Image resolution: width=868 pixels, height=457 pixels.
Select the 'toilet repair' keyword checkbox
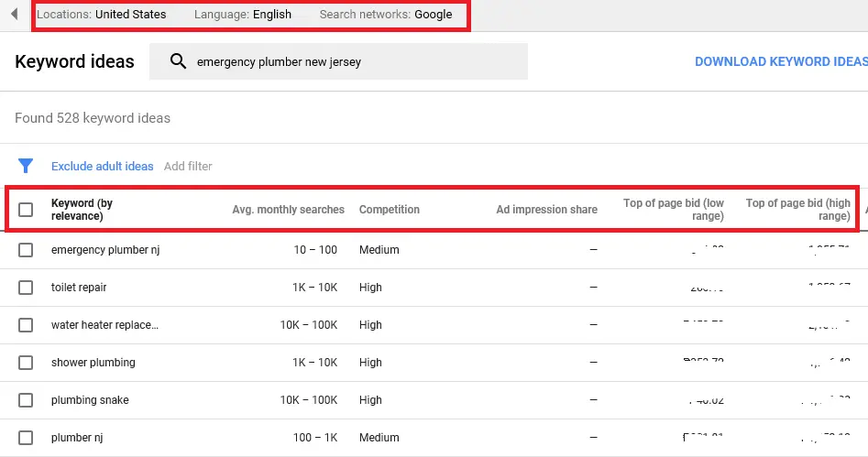26,288
